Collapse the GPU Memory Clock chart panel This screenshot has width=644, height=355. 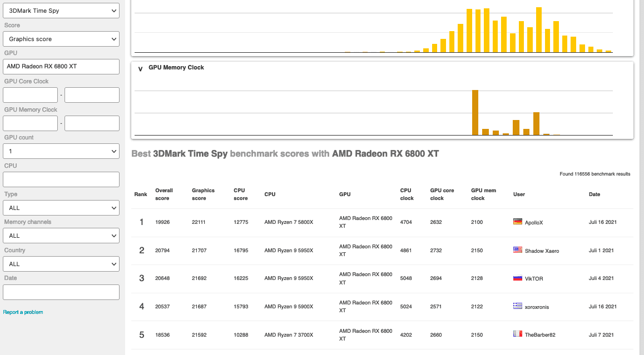[x=141, y=68]
